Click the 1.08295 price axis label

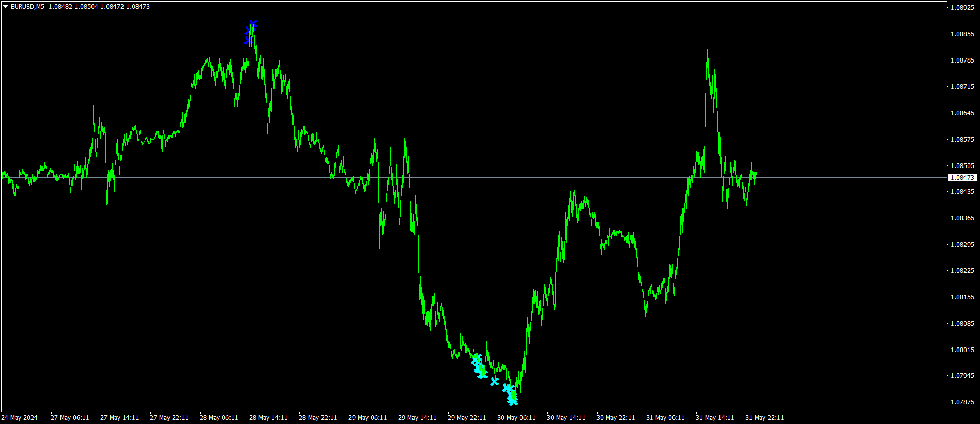[962, 245]
